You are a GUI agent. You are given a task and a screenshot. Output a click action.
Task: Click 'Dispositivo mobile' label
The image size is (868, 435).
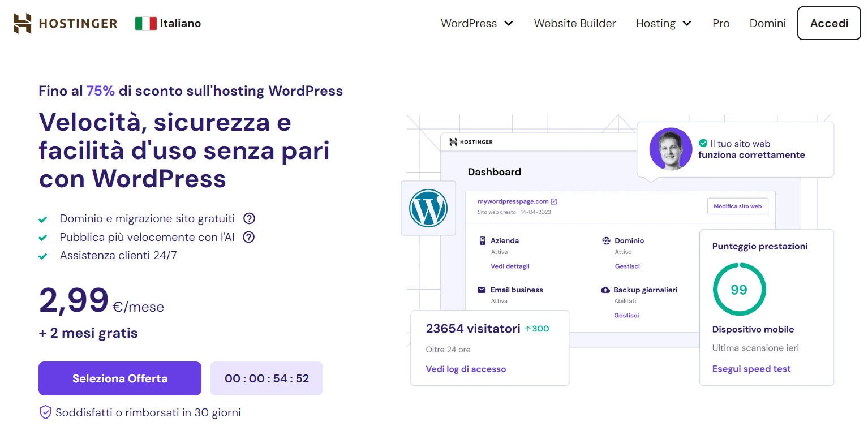click(x=753, y=329)
